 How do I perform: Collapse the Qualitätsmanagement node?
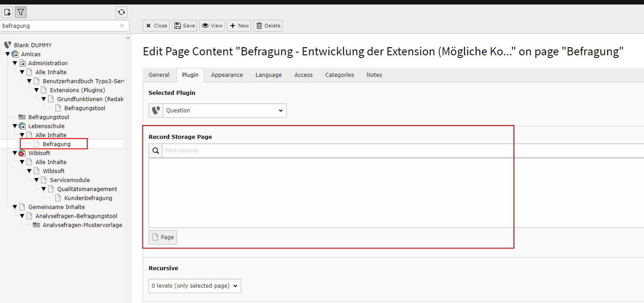[43, 189]
